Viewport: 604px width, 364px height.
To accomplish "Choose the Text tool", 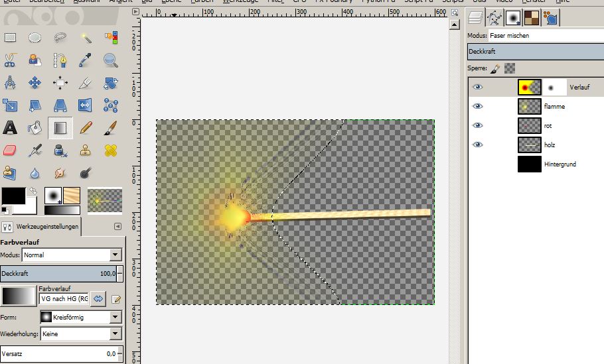I will pos(10,128).
